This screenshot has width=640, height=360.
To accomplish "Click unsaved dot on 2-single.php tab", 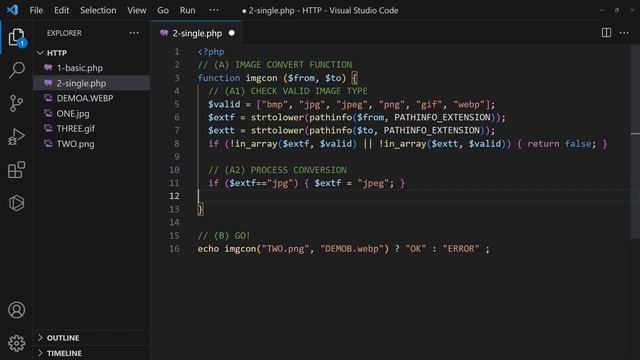I will click(x=231, y=33).
